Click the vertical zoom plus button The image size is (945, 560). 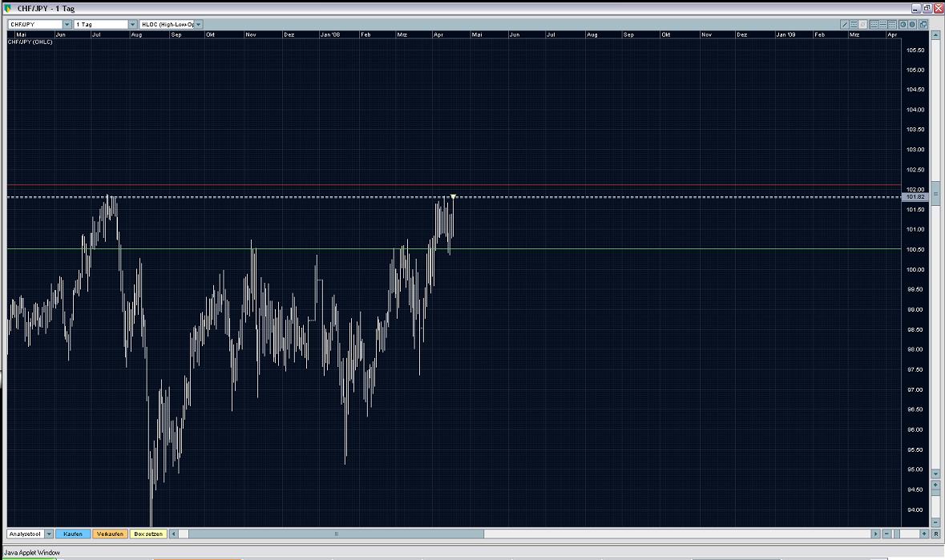(x=935, y=485)
